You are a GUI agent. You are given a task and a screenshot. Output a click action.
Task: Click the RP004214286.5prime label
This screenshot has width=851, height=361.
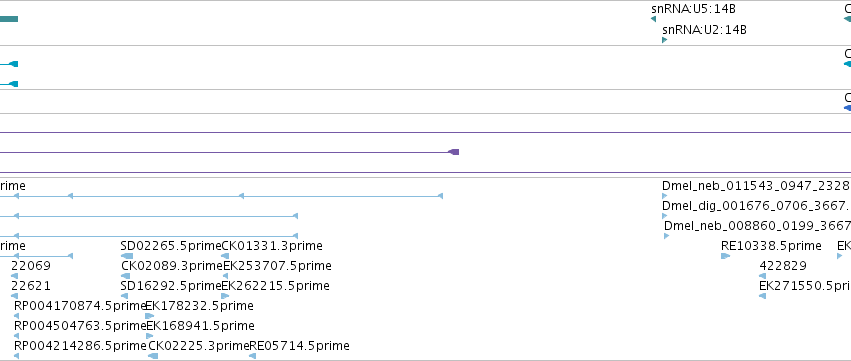(80, 346)
